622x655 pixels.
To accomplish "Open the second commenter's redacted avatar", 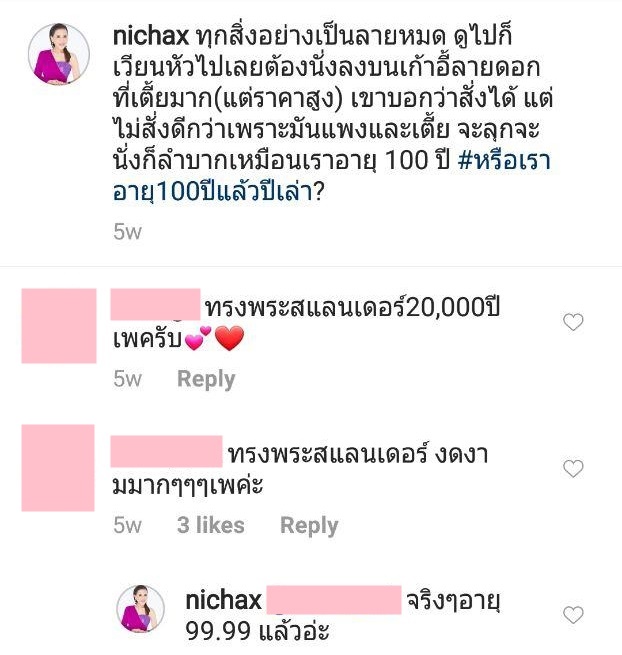I will [58, 468].
